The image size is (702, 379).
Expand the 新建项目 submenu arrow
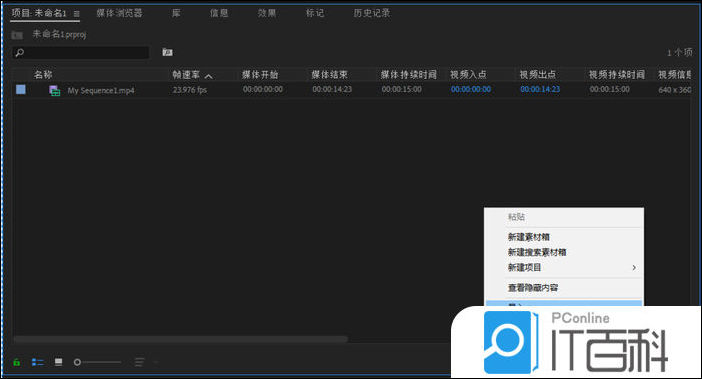click(634, 268)
